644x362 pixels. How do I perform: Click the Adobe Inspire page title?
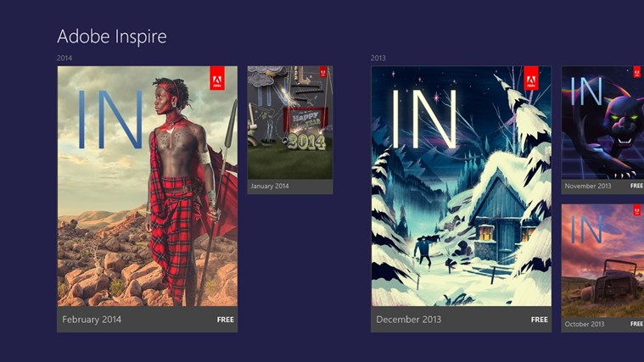[x=112, y=36]
